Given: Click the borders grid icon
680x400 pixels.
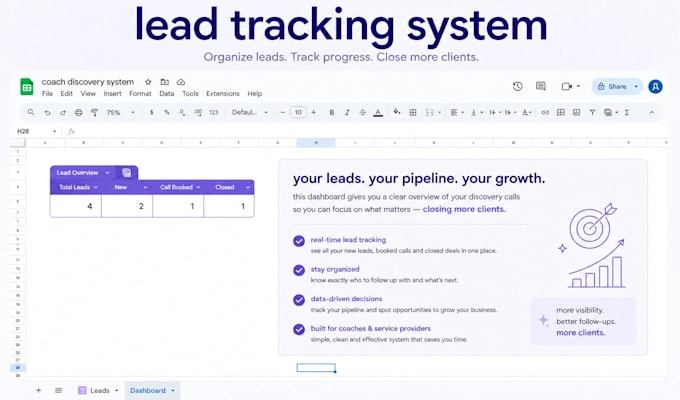Looking at the screenshot, I should (413, 112).
